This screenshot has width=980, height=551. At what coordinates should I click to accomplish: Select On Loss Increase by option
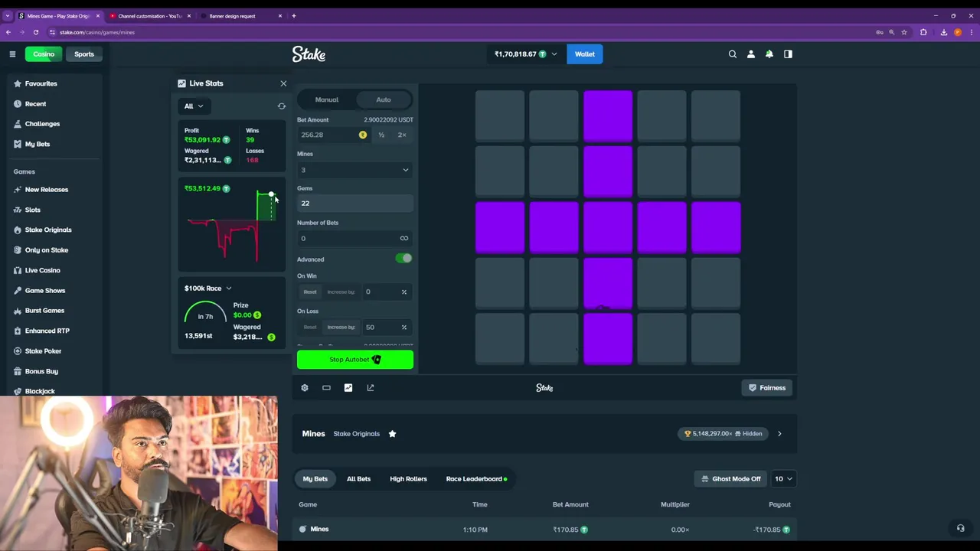tap(341, 328)
